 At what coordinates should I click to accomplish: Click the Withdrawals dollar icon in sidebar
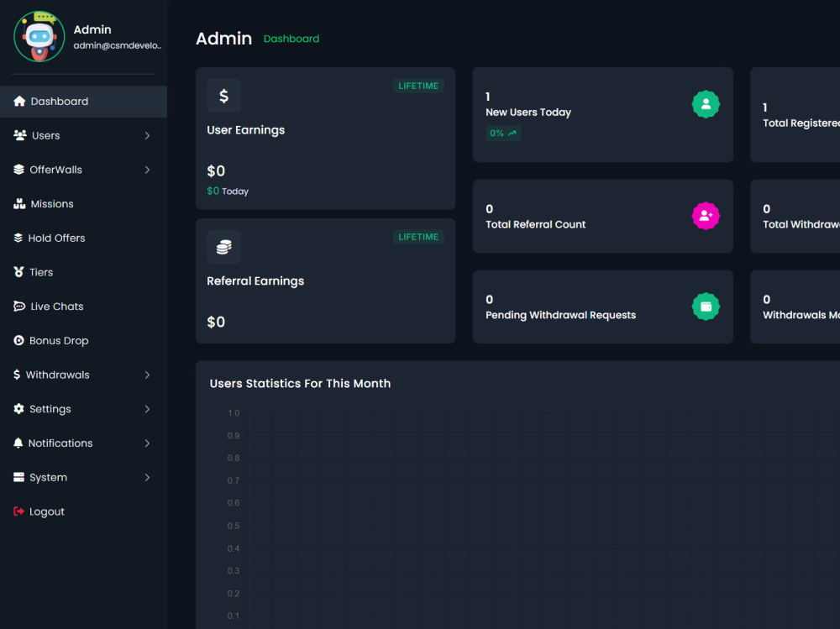pyautogui.click(x=17, y=375)
